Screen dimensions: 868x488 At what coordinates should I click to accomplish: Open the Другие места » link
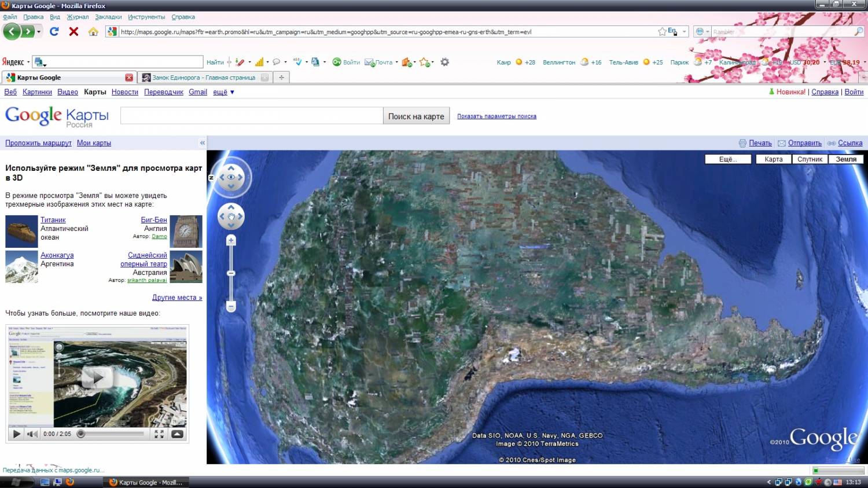177,298
